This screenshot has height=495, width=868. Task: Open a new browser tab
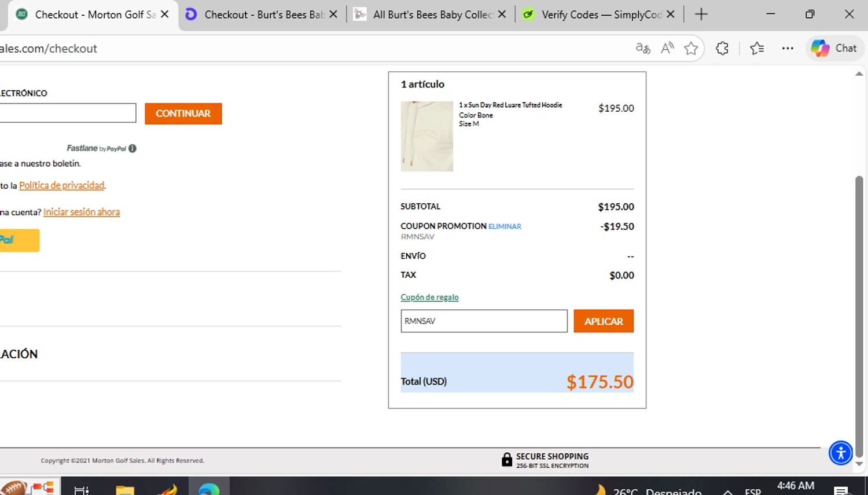pyautogui.click(x=701, y=14)
